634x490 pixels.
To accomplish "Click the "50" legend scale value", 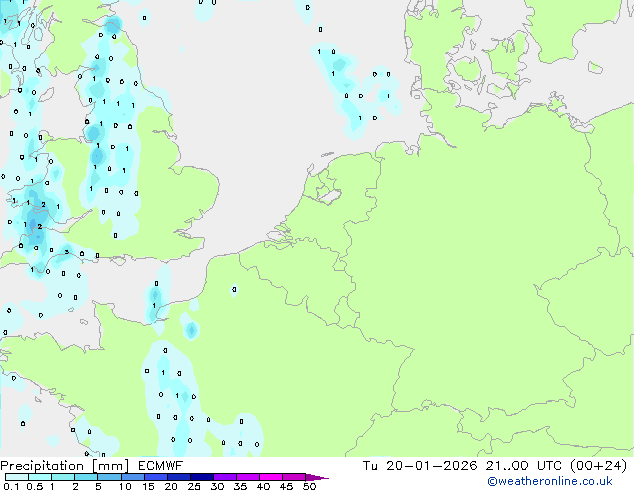I will [309, 486].
